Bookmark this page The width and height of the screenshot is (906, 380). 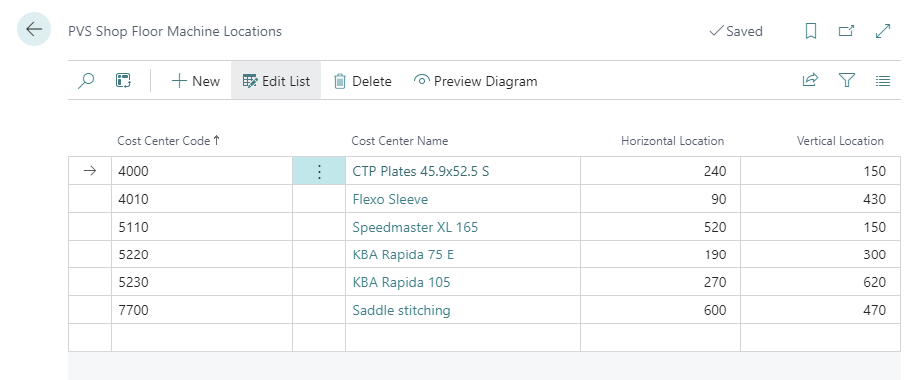pos(811,31)
